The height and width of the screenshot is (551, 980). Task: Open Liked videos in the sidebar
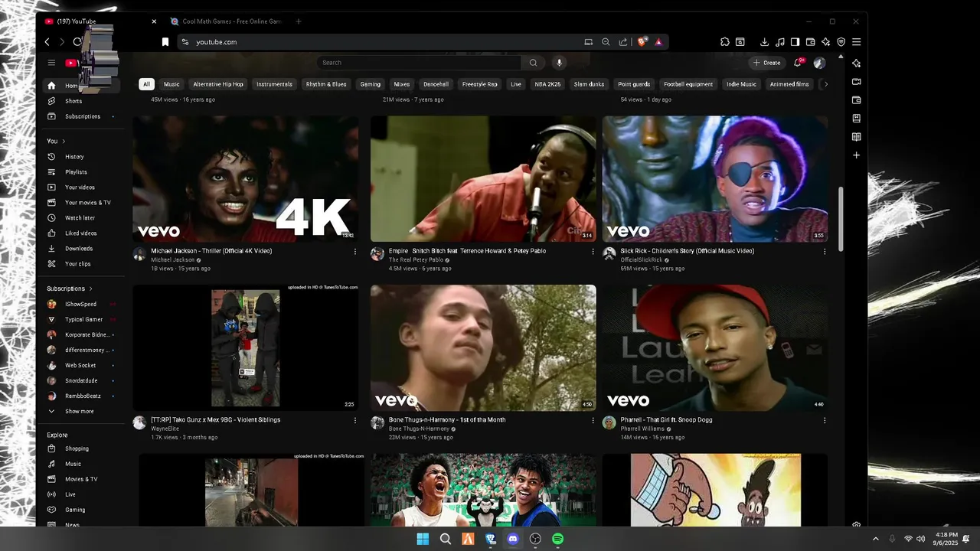pos(80,233)
